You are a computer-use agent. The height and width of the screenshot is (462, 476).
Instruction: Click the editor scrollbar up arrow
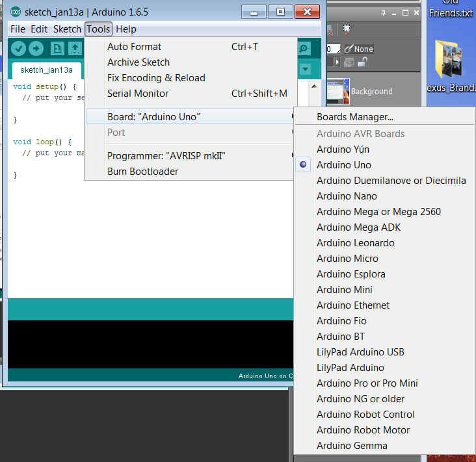[x=314, y=86]
